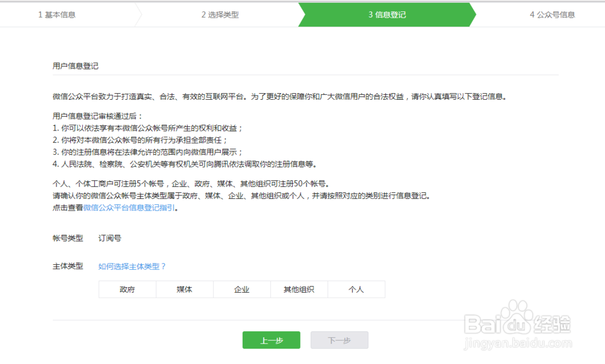Click the line 用户信息登记审核通过后：
The image size is (605, 364).
(97, 116)
